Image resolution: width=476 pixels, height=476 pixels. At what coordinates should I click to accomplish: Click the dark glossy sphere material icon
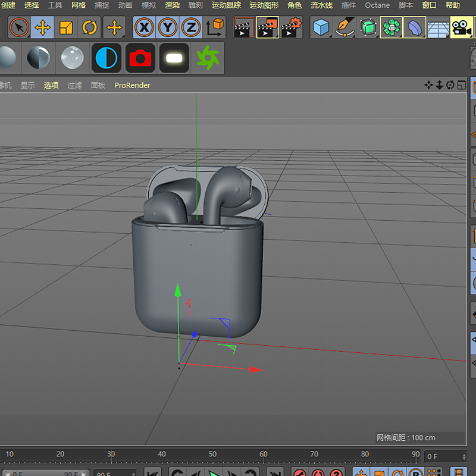[38, 58]
